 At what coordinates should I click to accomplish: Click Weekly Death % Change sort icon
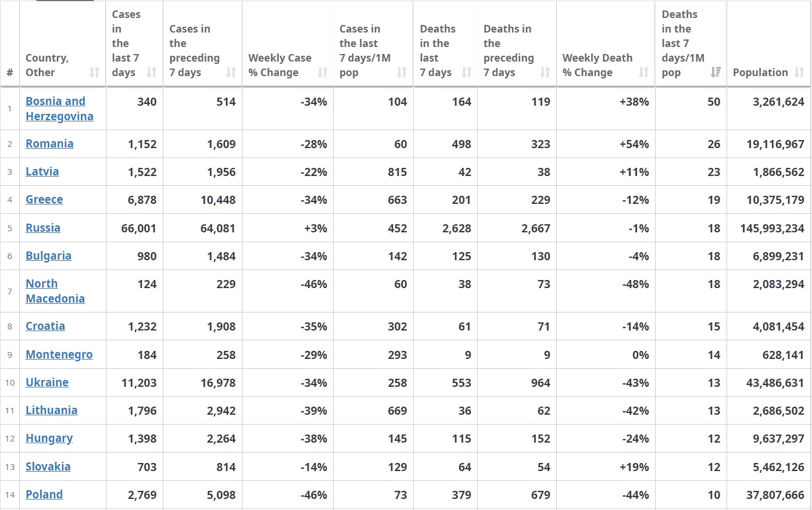pyautogui.click(x=643, y=73)
